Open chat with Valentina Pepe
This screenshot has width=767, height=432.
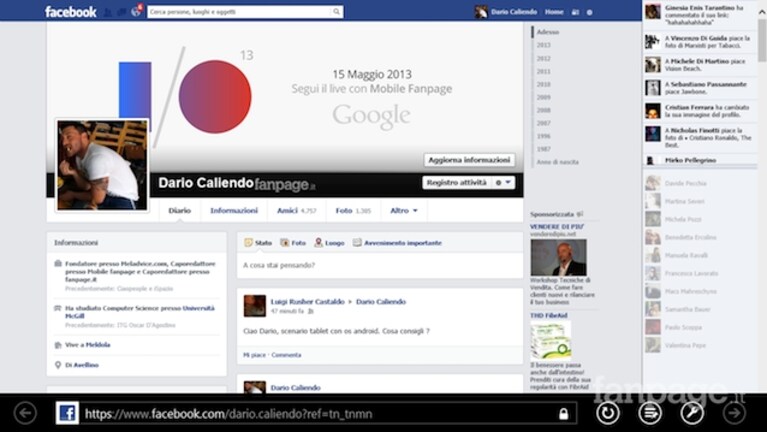pos(700,345)
